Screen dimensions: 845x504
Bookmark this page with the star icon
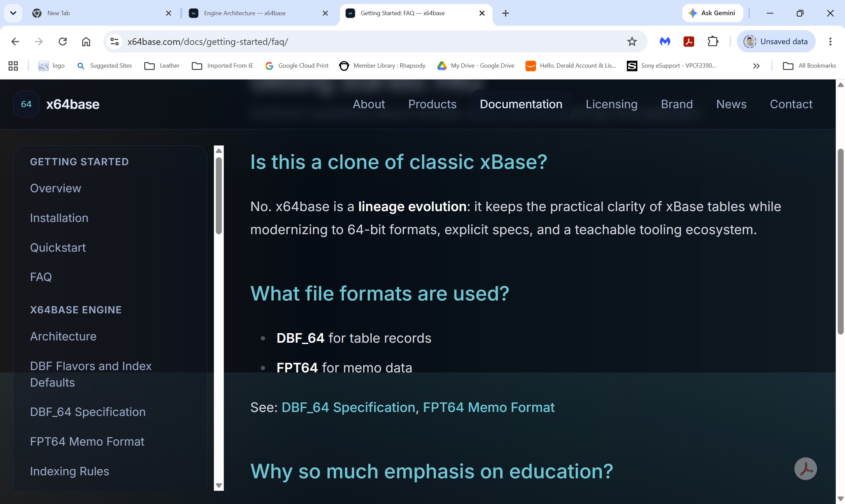[x=632, y=42]
